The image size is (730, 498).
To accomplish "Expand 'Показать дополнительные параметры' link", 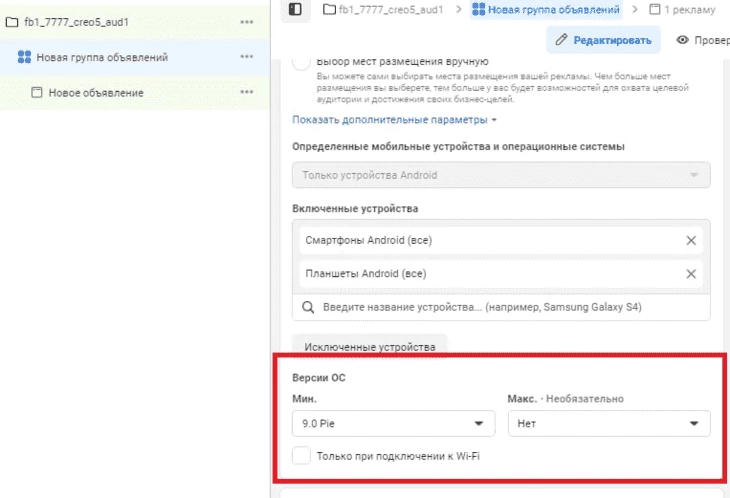I will pyautogui.click(x=394, y=120).
